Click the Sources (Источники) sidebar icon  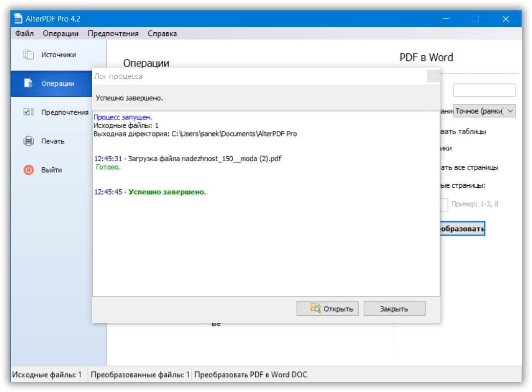[x=29, y=55]
